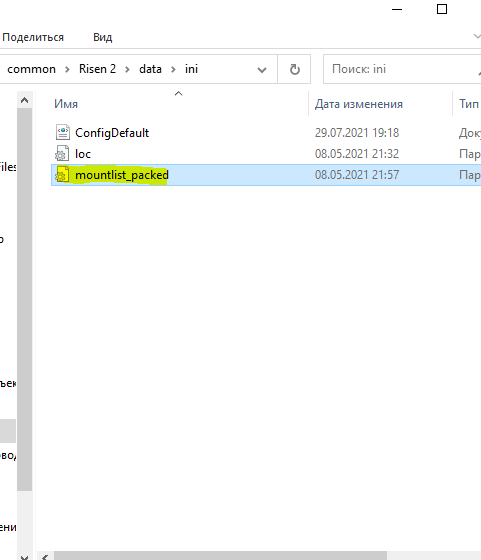Select the loc settings file icon
481x560 pixels.
(x=62, y=154)
